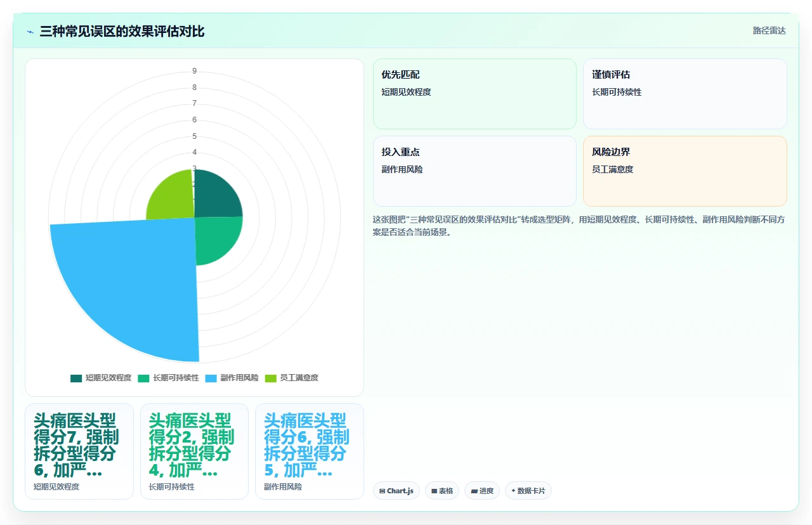Image resolution: width=812 pixels, height=525 pixels.
Task: Open the 优先匹配 card
Action: [475, 94]
